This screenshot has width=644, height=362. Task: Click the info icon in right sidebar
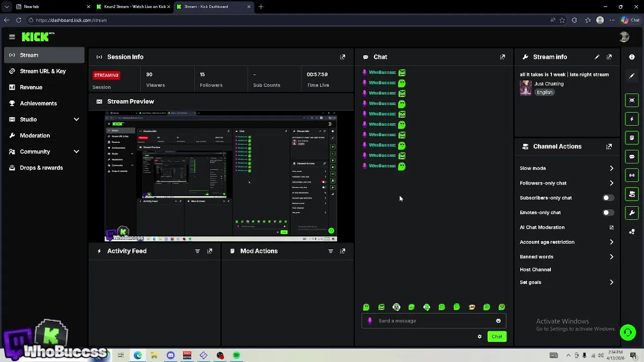click(632, 57)
